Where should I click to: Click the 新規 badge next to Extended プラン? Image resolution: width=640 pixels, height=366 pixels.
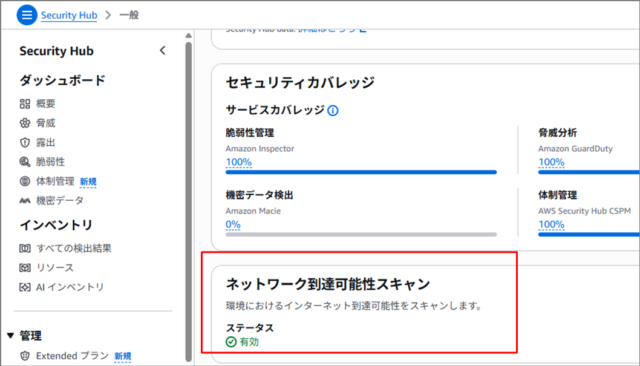pos(123,357)
